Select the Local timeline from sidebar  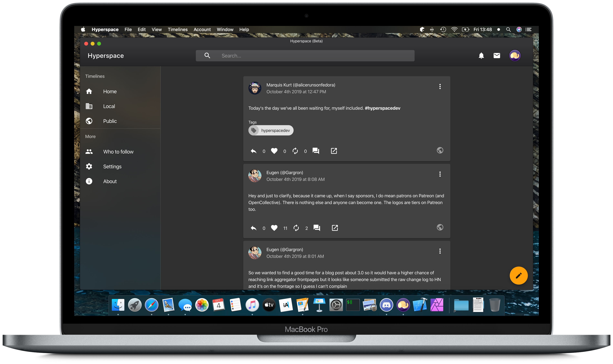109,106
